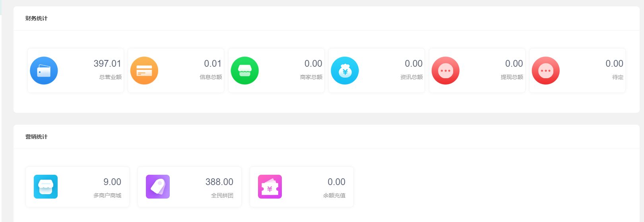Open the 总营业额 label
Screen dimensions: 644x222
coord(111,77)
